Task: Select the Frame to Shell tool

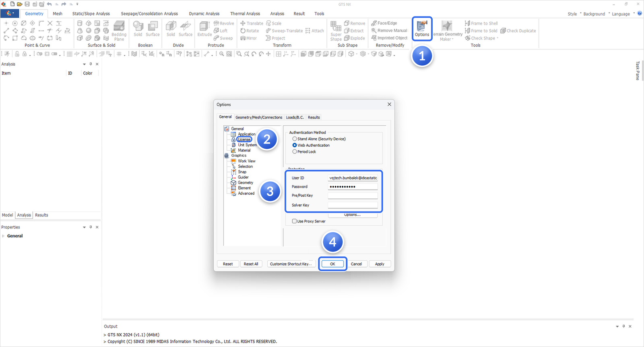Action: pyautogui.click(x=481, y=23)
